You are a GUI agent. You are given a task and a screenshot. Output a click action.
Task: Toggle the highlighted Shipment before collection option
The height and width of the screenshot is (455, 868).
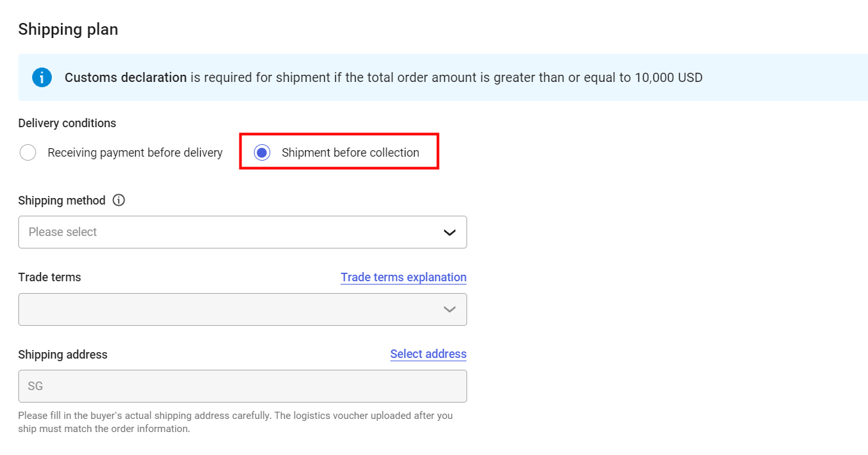pos(262,152)
